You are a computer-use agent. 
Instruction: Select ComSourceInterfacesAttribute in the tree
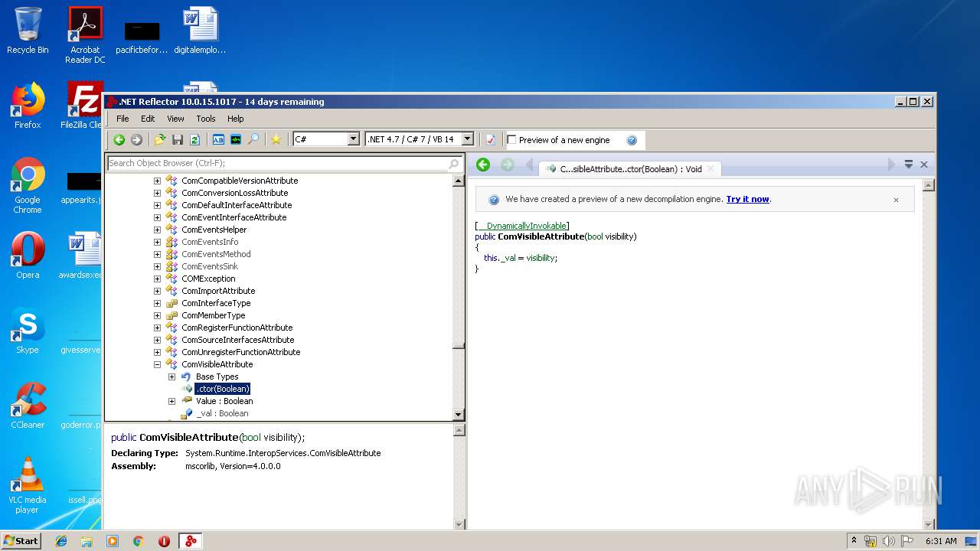(237, 340)
